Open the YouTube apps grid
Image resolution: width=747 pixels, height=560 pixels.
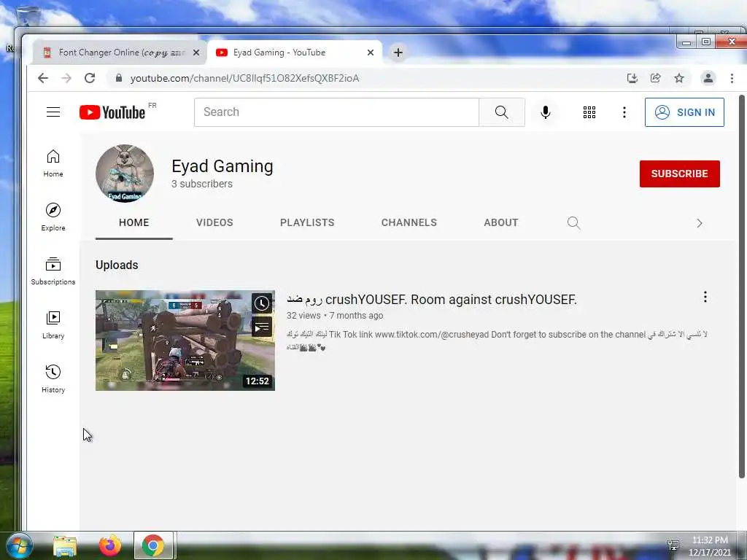(x=589, y=112)
